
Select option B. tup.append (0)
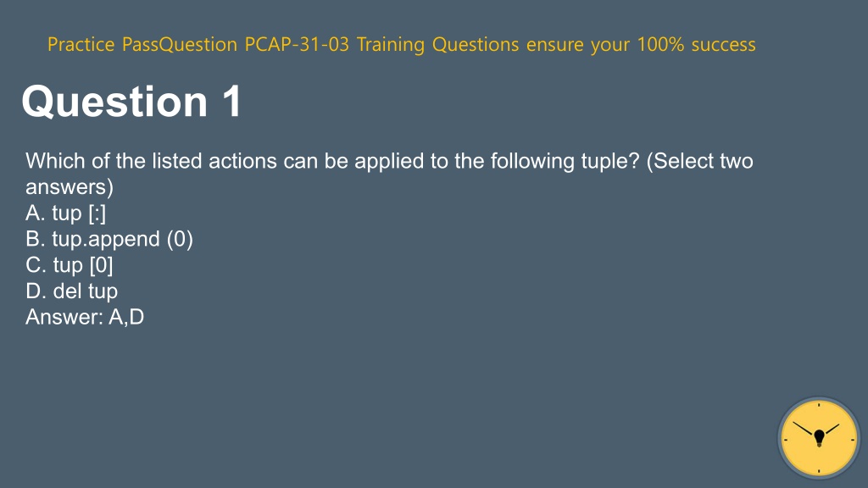tap(109, 239)
